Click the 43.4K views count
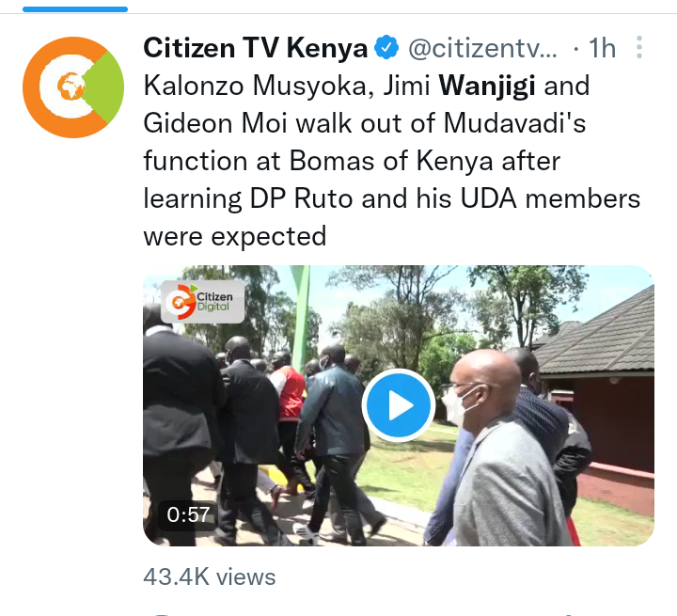The width and height of the screenshot is (677, 616). click(x=210, y=577)
